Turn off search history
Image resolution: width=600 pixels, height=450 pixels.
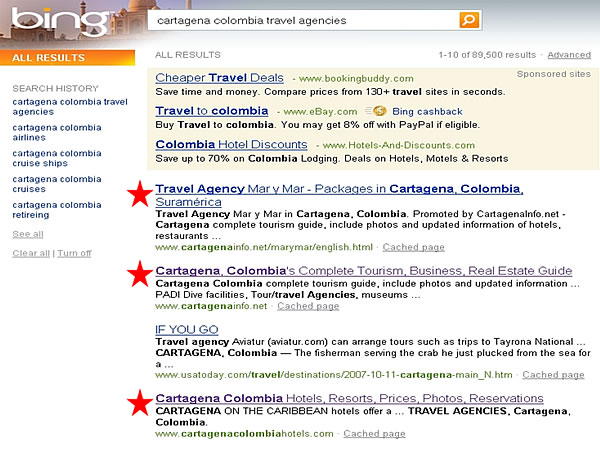tap(74, 253)
